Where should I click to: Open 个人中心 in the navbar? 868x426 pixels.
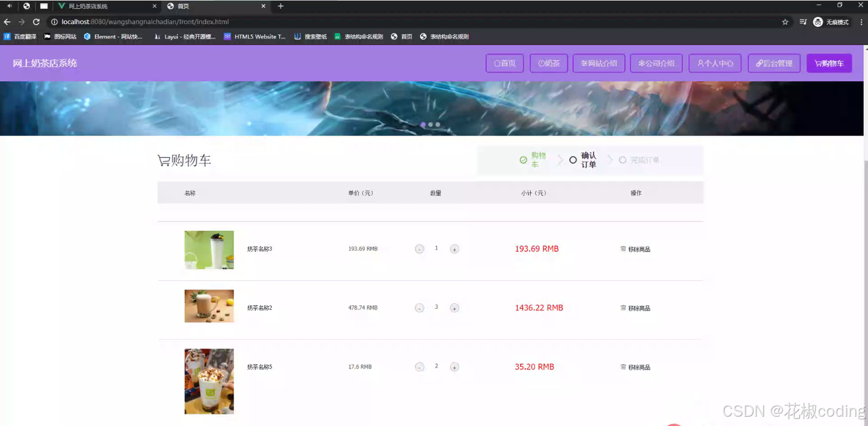[x=715, y=63]
